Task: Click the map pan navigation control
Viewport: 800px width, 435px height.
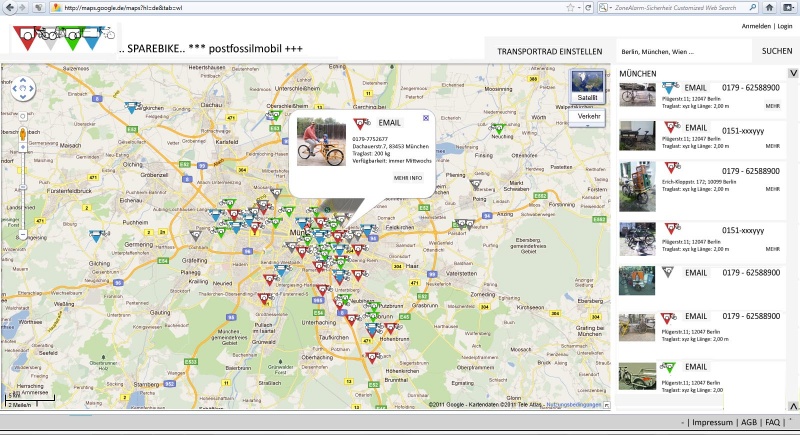Action: [22, 89]
